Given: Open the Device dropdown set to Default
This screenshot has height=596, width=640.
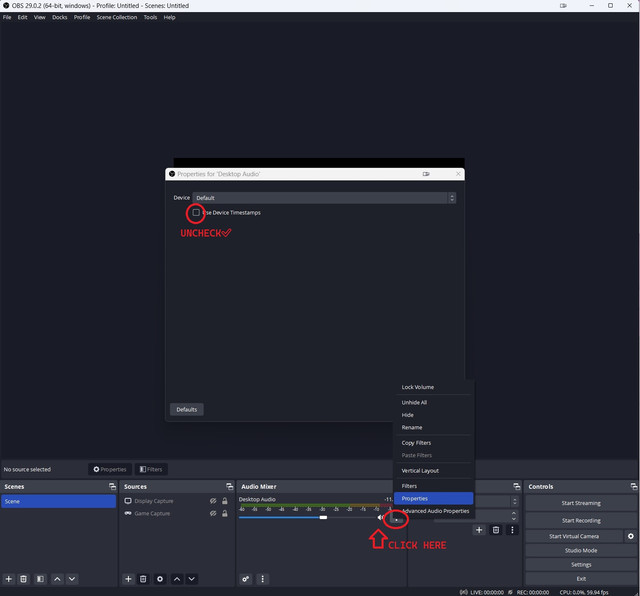Looking at the screenshot, I should pyautogui.click(x=324, y=198).
